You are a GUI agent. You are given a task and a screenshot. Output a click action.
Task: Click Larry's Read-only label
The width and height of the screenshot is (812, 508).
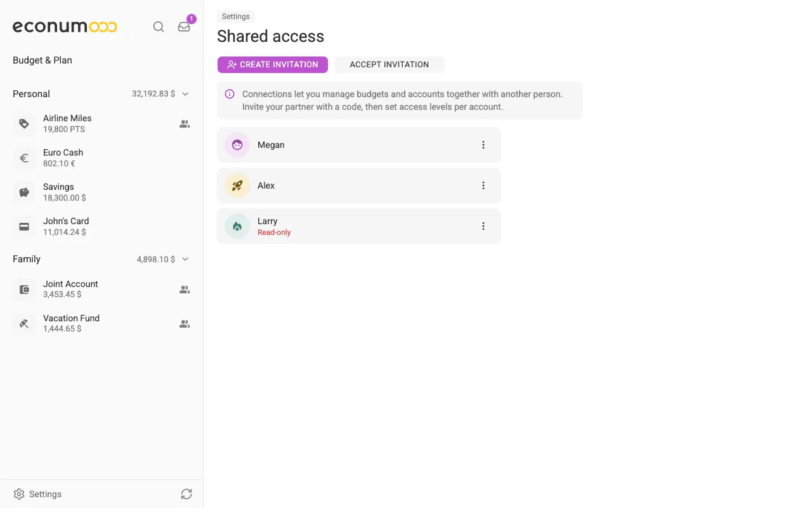coord(274,232)
